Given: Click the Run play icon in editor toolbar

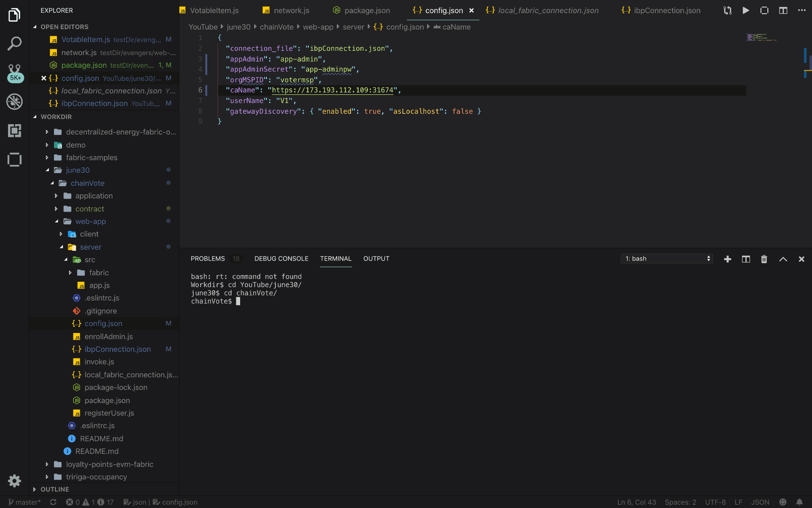Looking at the screenshot, I should [x=746, y=10].
